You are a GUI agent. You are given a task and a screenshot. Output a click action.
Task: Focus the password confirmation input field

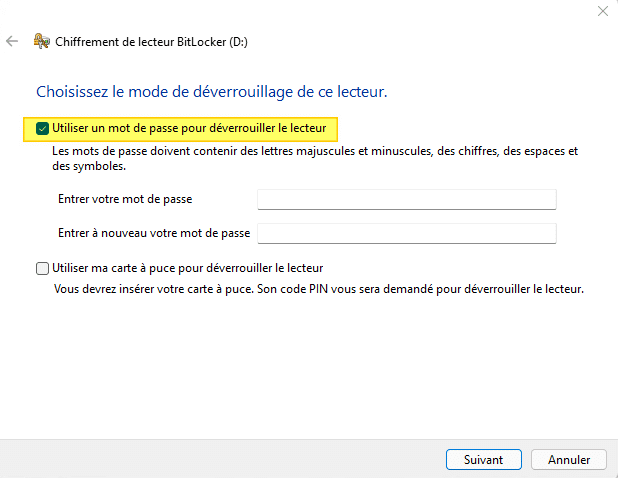pyautogui.click(x=406, y=233)
